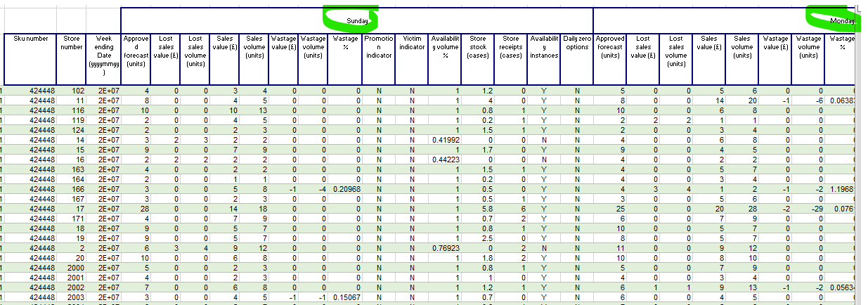
Task: Select store number cell 164
Action: click(x=70, y=179)
